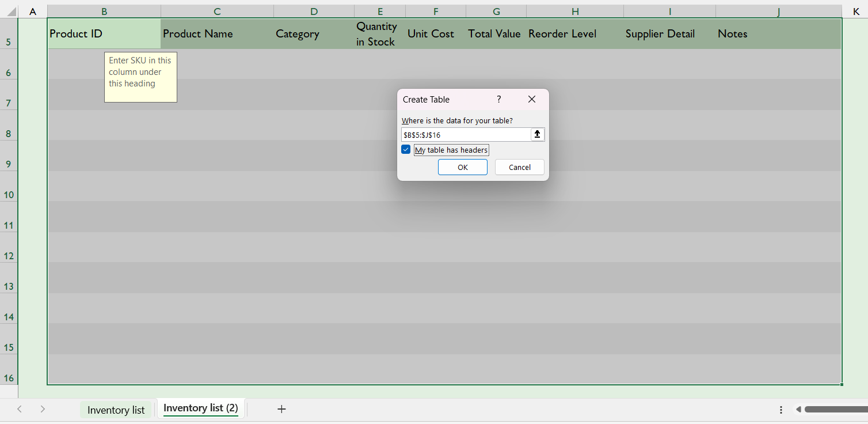Click the Product Name header cell
The image size is (868, 424).
coord(217,33)
